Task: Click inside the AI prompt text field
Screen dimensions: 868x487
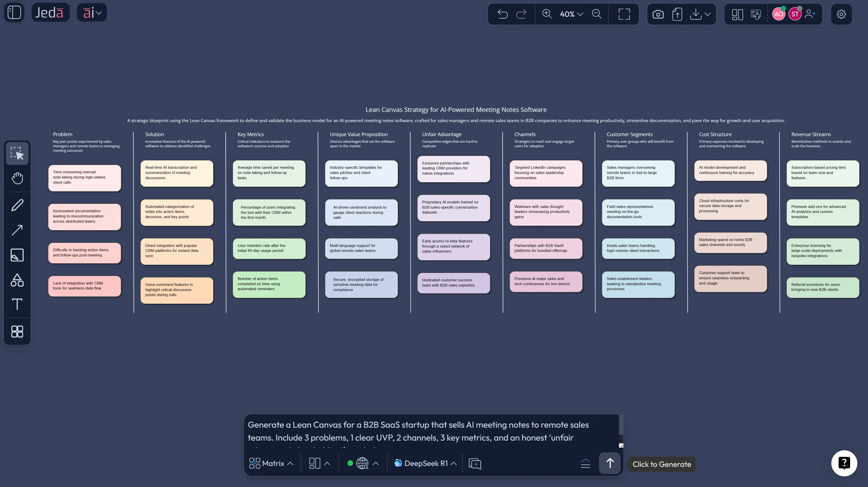Action: [x=431, y=432]
